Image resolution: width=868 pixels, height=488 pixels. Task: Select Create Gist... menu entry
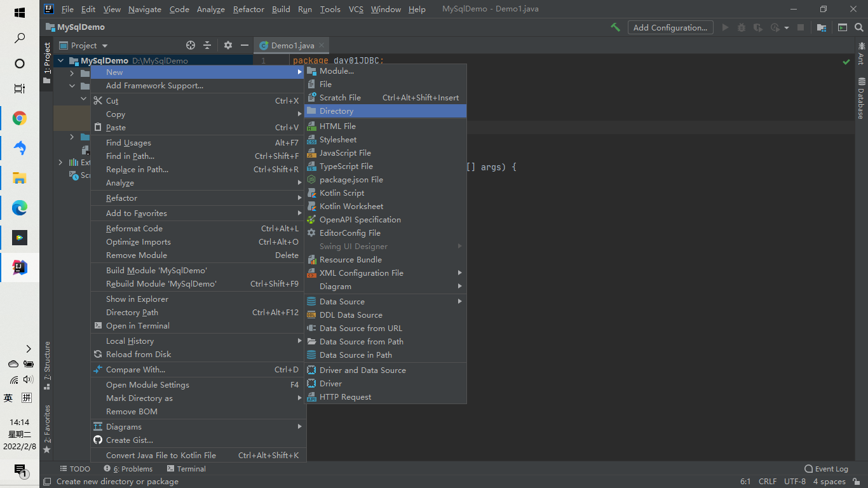pyautogui.click(x=198, y=440)
